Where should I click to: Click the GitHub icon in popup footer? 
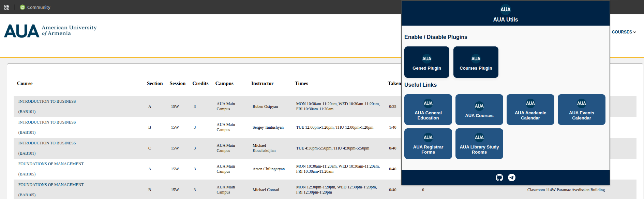click(499, 177)
